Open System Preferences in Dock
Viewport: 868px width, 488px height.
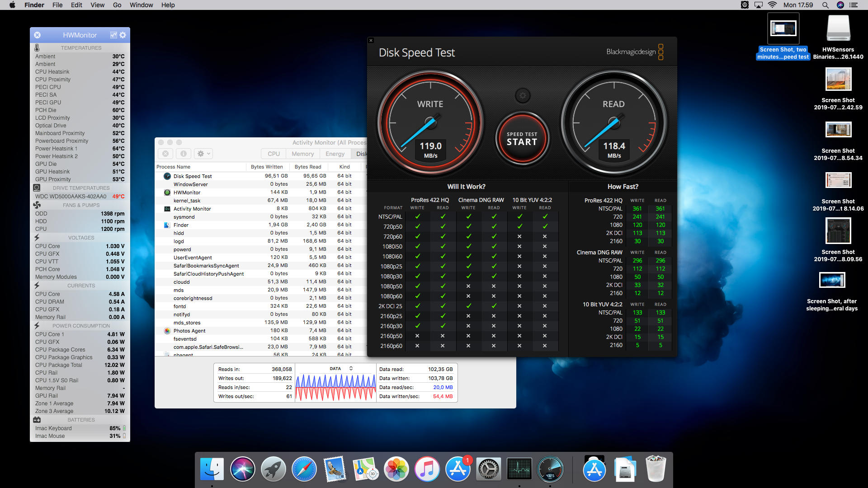pos(489,469)
